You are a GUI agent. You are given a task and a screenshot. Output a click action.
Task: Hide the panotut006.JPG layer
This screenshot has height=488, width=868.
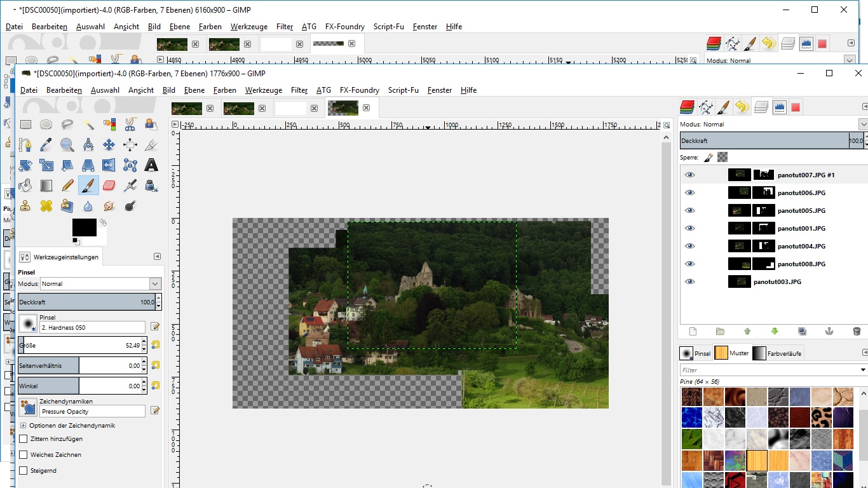click(x=690, y=193)
